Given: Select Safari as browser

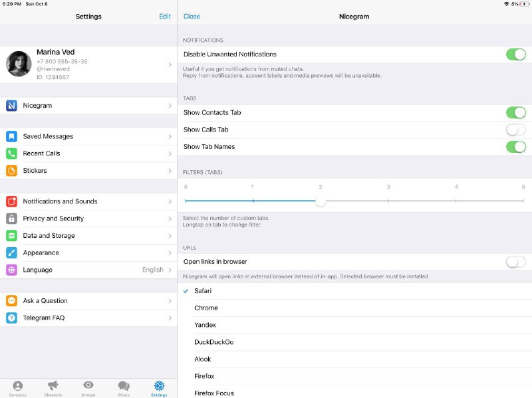Looking at the screenshot, I should click(354, 291).
